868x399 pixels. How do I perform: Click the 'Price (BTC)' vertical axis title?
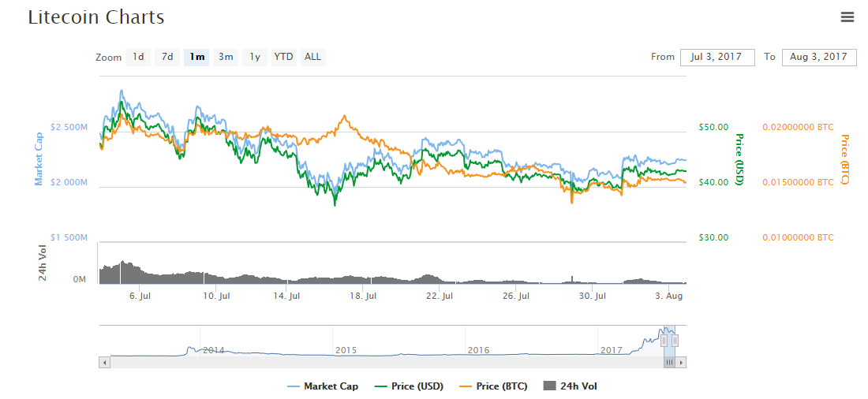pyautogui.click(x=844, y=159)
